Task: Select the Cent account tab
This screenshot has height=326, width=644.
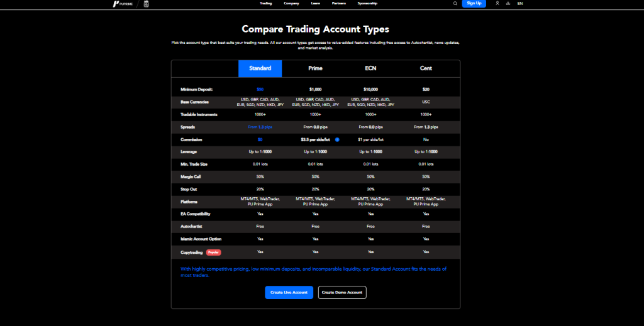Action: pyautogui.click(x=426, y=68)
